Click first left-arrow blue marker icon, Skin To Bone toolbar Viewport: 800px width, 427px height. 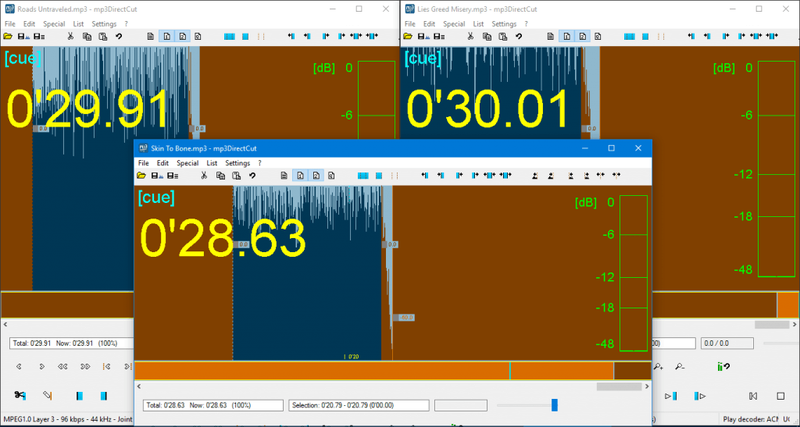tap(424, 175)
